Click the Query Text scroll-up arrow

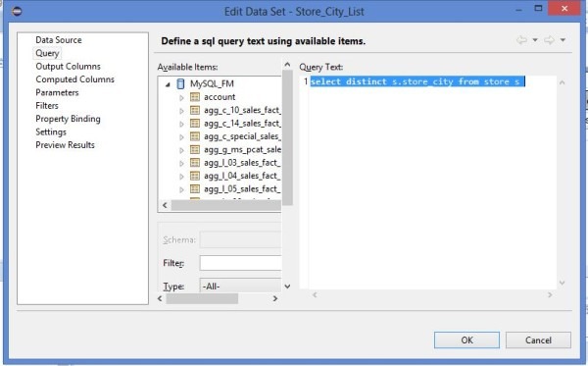pos(562,82)
